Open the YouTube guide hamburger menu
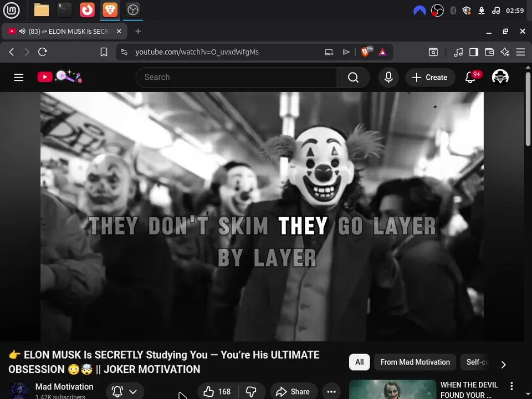The image size is (532, 399). (x=19, y=78)
